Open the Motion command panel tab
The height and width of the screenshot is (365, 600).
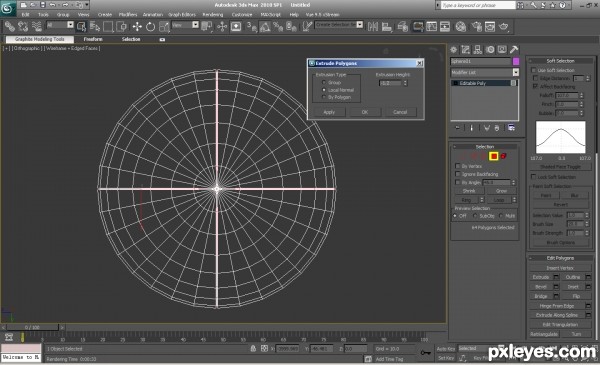pyautogui.click(x=490, y=50)
